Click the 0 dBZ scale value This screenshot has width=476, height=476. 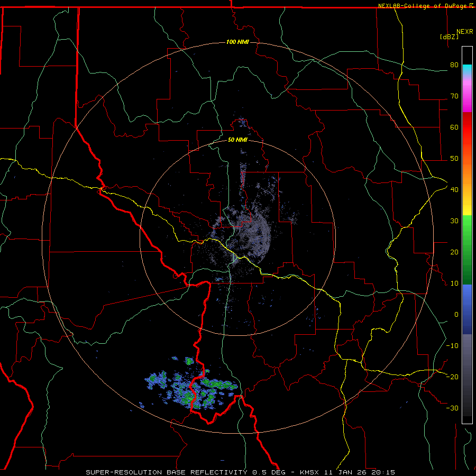point(456,315)
